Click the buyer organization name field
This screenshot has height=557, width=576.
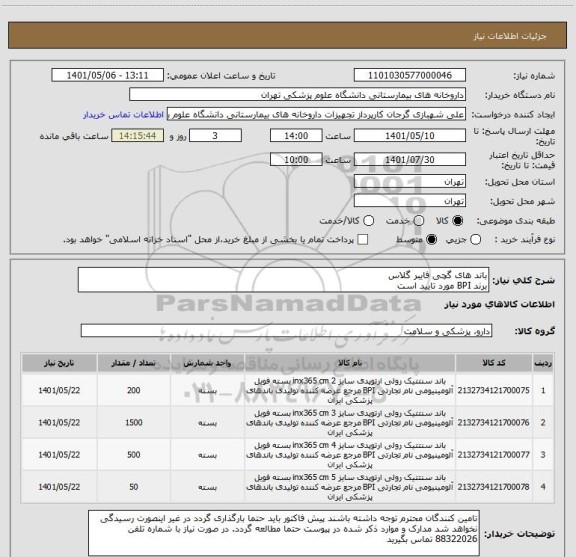(x=297, y=95)
